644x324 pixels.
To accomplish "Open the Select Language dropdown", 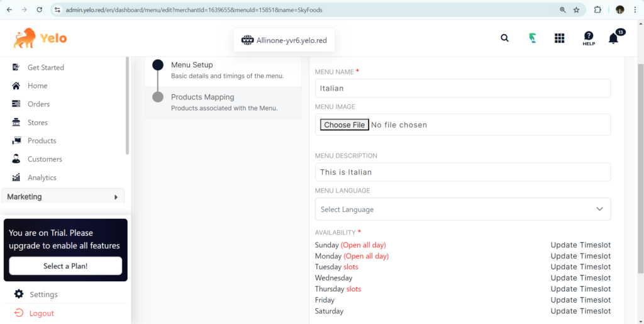I will click(x=463, y=209).
